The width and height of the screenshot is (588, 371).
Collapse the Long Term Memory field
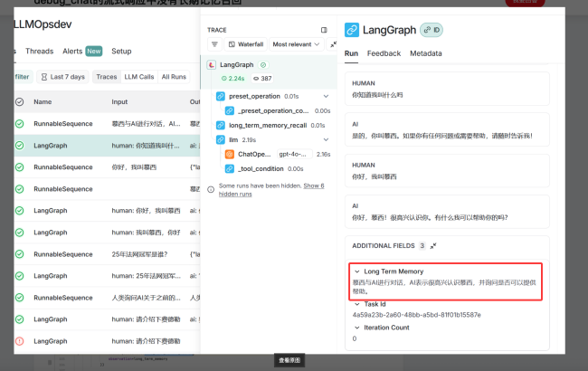click(x=357, y=271)
